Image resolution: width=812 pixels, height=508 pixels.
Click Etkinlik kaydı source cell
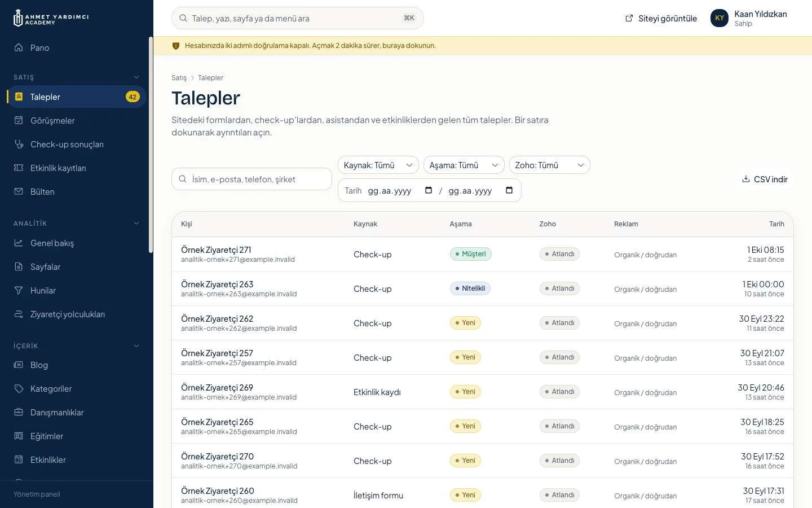tap(377, 392)
